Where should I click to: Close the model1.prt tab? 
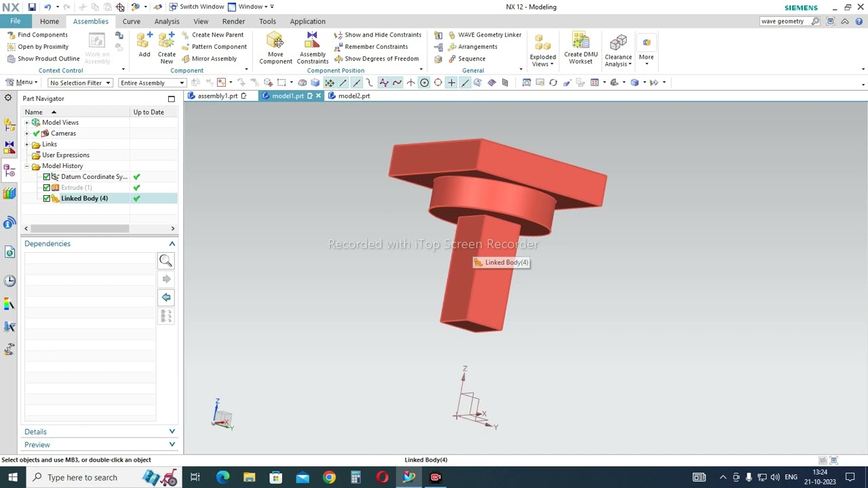318,96
